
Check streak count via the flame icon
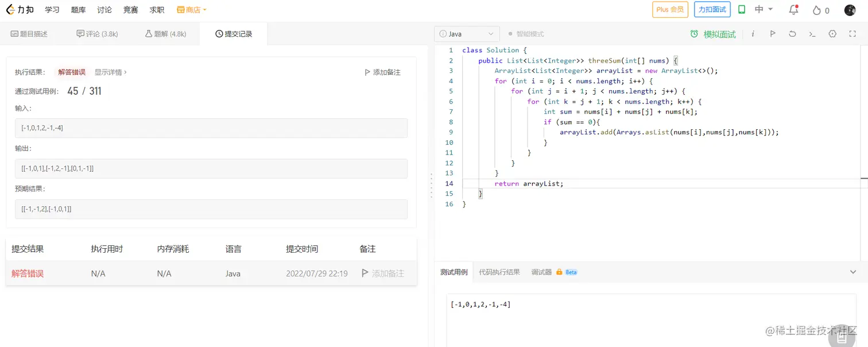(815, 10)
